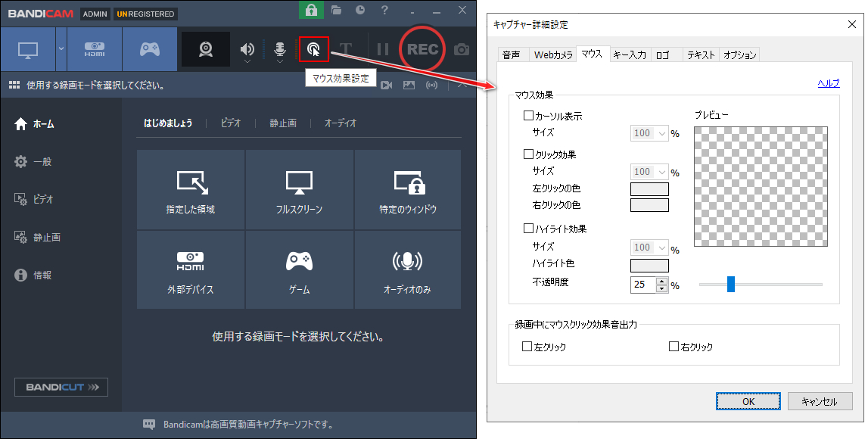Image resolution: width=868 pixels, height=439 pixels.
Task: Open help question mark icon
Action: (x=384, y=10)
